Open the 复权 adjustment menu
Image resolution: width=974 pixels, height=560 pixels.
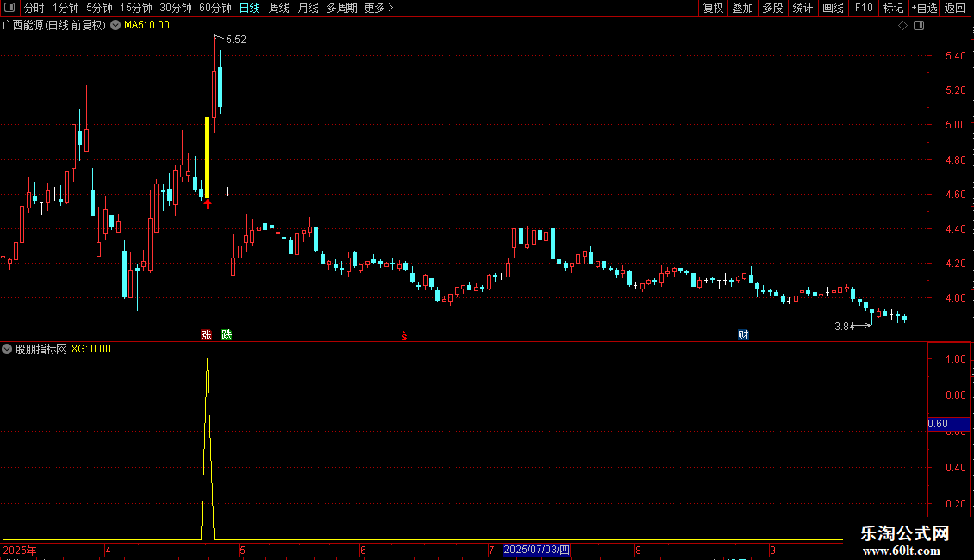pos(713,8)
